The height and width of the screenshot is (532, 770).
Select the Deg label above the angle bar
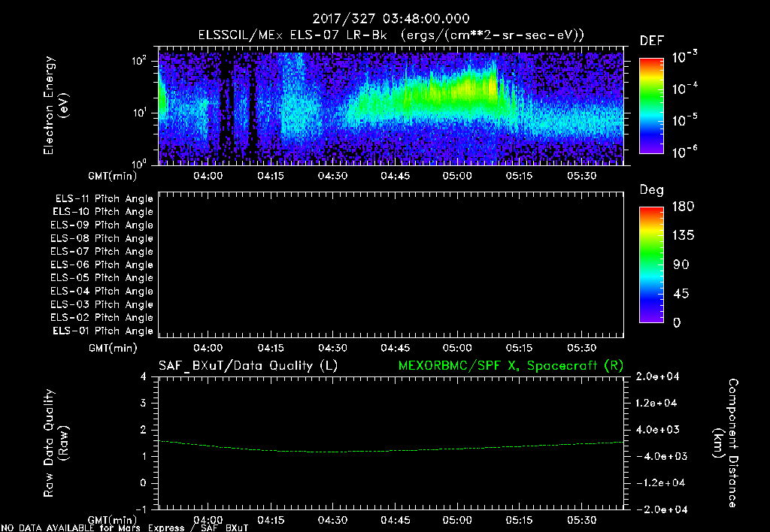coord(651,190)
